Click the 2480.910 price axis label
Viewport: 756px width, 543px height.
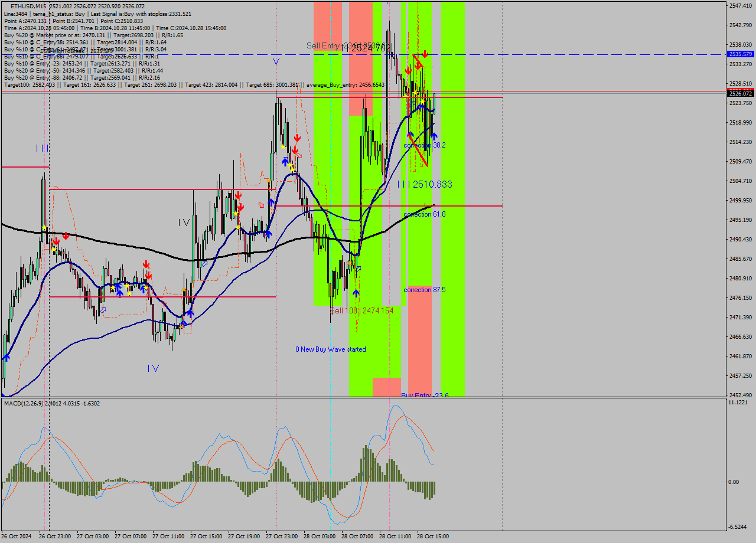[741, 278]
